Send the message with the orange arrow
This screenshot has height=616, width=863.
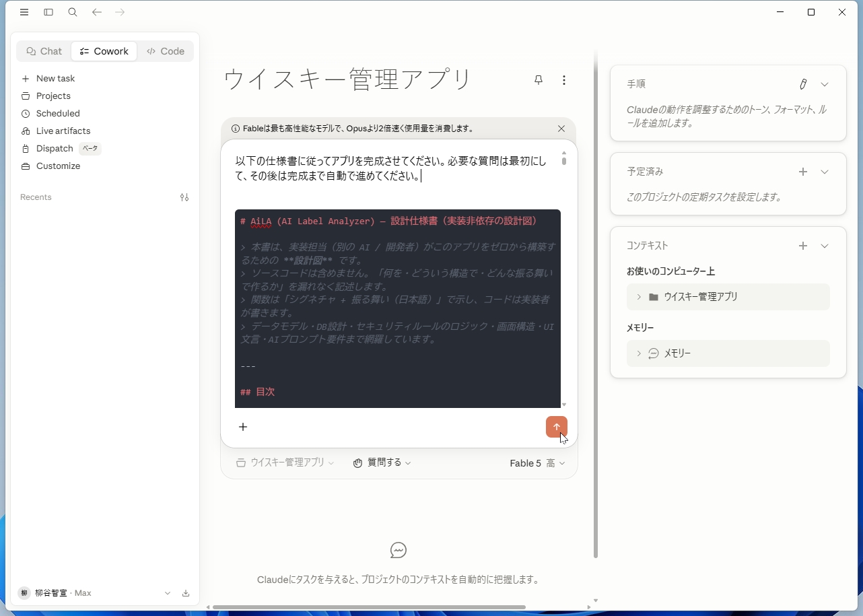coord(557,427)
